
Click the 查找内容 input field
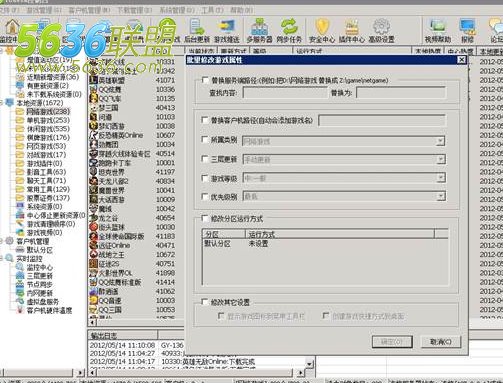click(x=285, y=93)
